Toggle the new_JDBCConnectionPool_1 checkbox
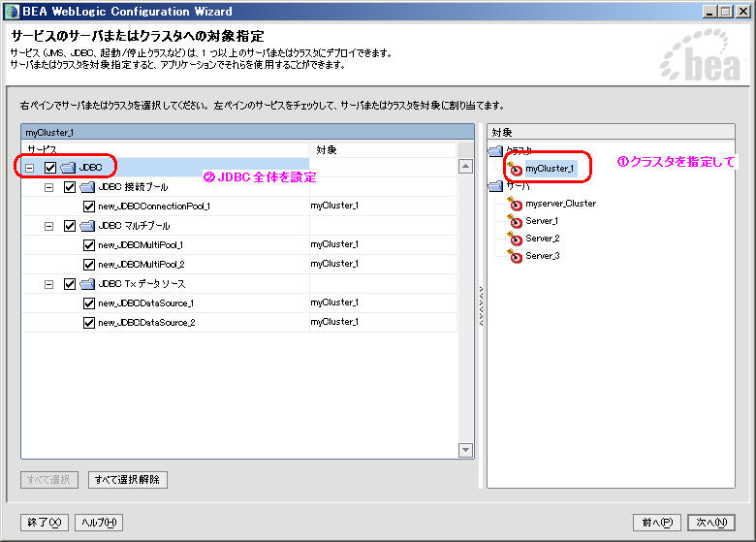 click(89, 207)
